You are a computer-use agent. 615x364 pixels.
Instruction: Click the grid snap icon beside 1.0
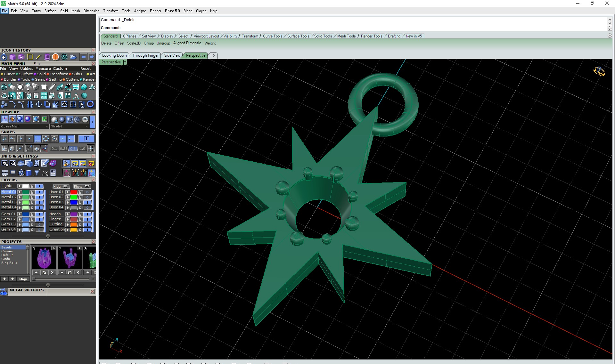tap(91, 149)
